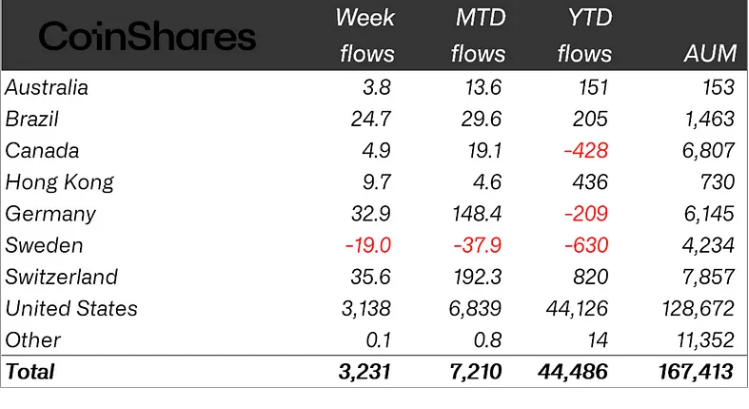Viewport: 749px width, 409px height.
Task: Click Sweden's negative week flow -19.0
Action: [368, 245]
